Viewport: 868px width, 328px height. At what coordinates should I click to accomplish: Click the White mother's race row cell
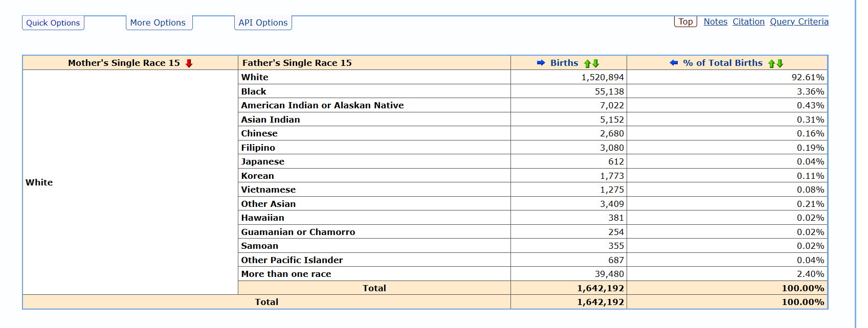point(39,182)
